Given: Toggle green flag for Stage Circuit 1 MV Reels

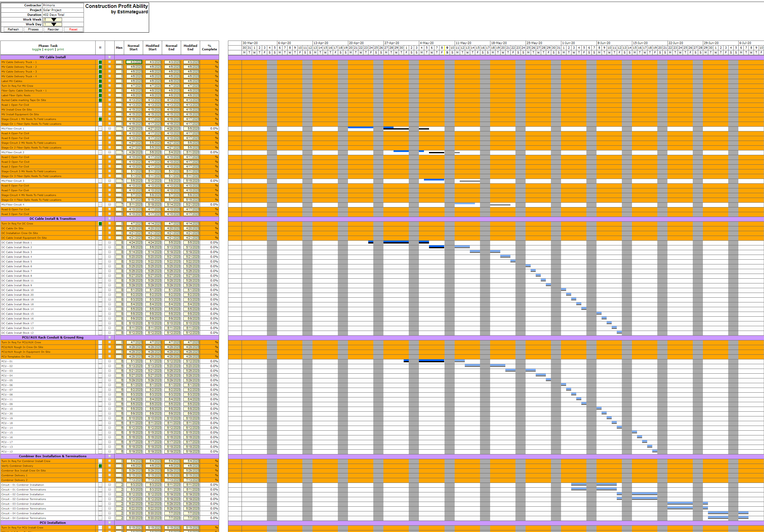Looking at the screenshot, I should point(100,119).
